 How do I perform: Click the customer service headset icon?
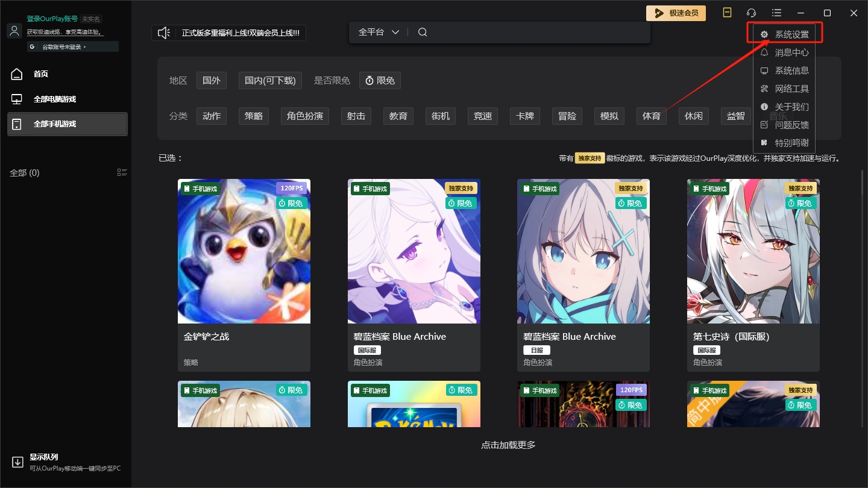[751, 13]
